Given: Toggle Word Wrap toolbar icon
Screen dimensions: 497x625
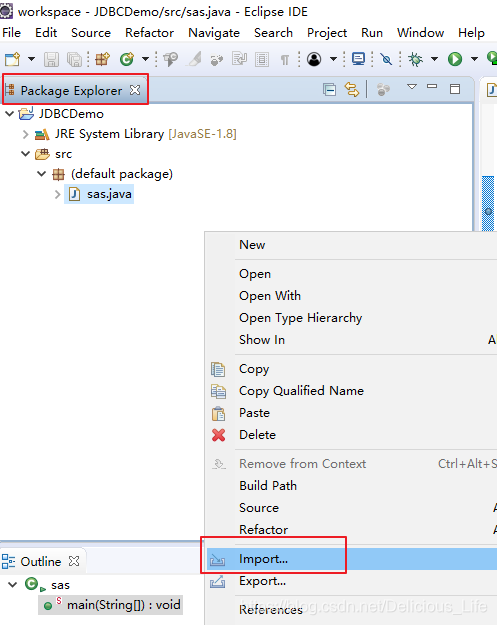Looking at the screenshot, I should (x=240, y=59).
